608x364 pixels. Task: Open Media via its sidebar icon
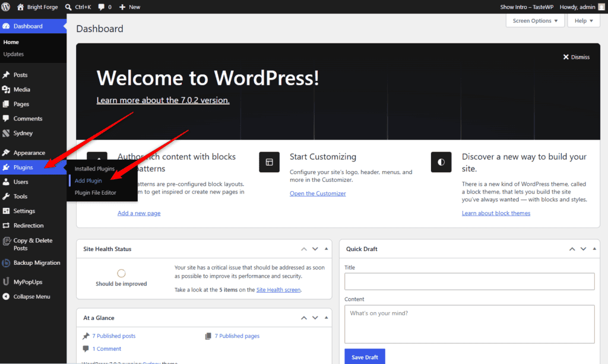point(6,90)
